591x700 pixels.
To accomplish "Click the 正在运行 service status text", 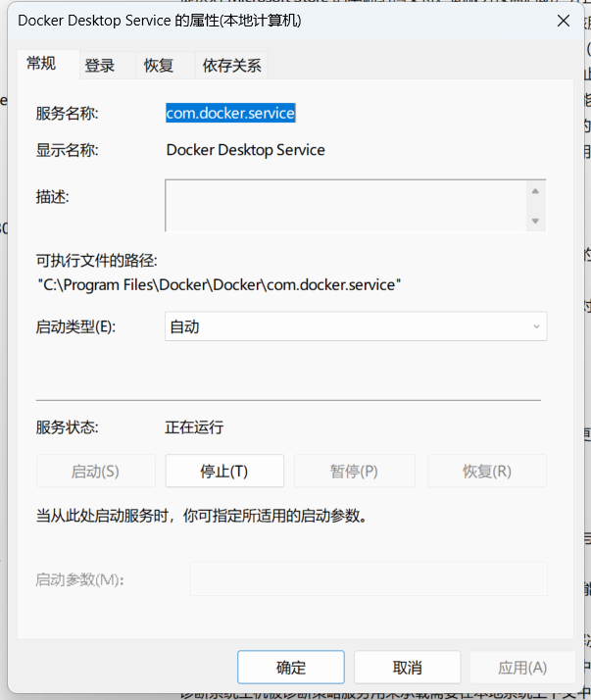I will [194, 427].
